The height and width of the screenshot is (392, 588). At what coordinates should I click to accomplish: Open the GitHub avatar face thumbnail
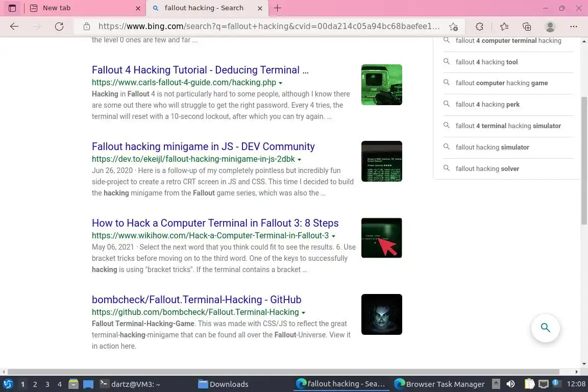point(381,314)
